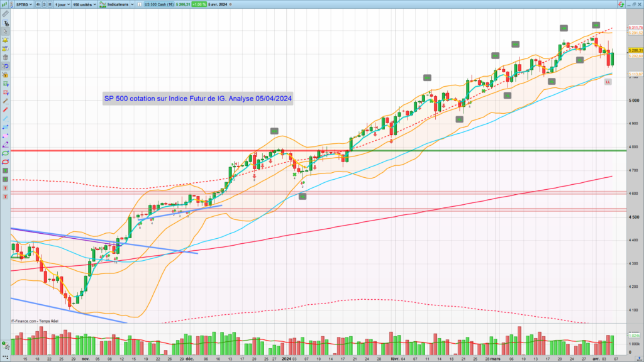Open the SPTRD symbol dropdown
Image resolution: width=644 pixels, height=362 pixels.
click(24, 4)
